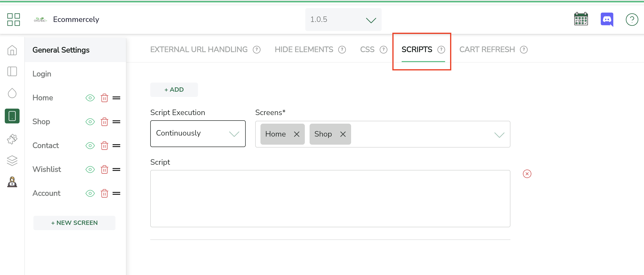Open the help question mark icon
The height and width of the screenshot is (275, 644).
(632, 20)
